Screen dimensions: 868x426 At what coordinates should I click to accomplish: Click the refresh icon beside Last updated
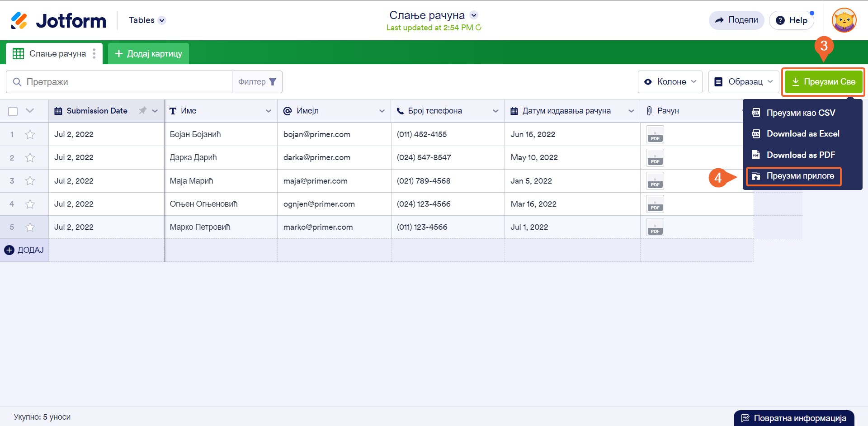tap(479, 28)
